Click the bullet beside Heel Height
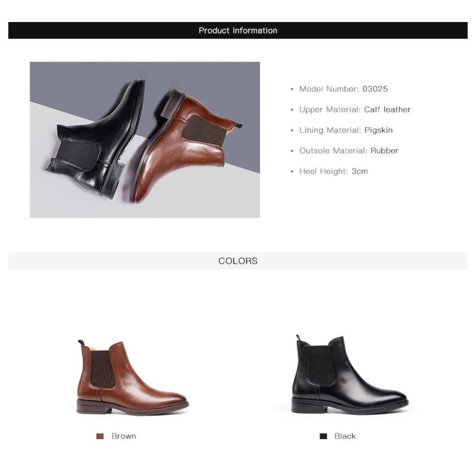This screenshot has width=476, height=476. pos(292,171)
